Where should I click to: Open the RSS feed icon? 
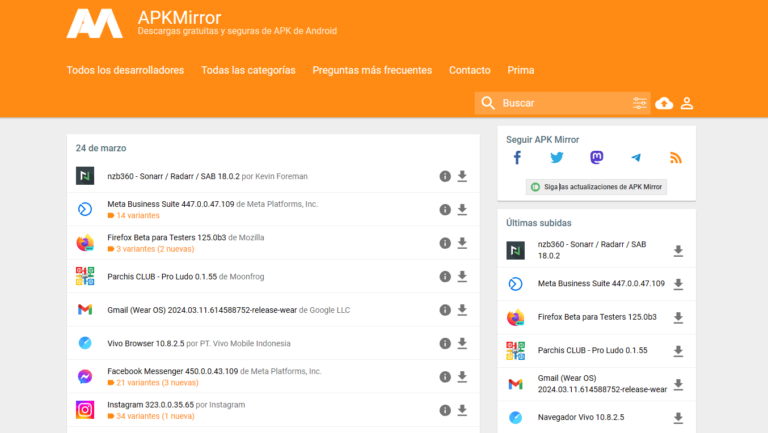pos(675,158)
